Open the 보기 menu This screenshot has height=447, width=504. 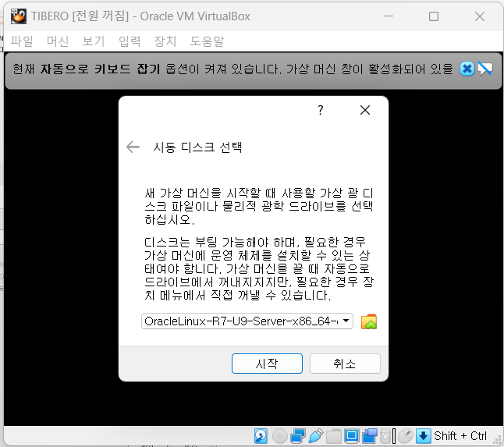tap(93, 41)
